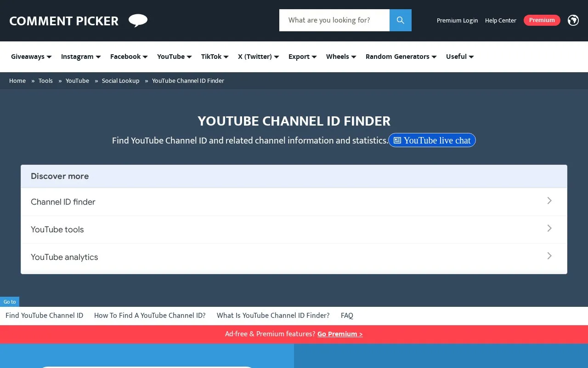Open the Wheels menu
588x368 pixels.
pos(341,57)
